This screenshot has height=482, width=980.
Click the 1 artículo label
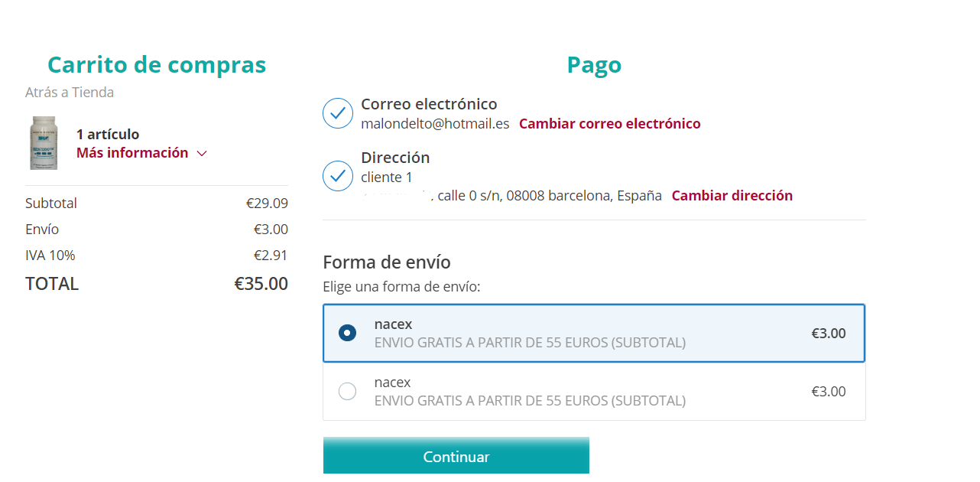pyautogui.click(x=108, y=135)
